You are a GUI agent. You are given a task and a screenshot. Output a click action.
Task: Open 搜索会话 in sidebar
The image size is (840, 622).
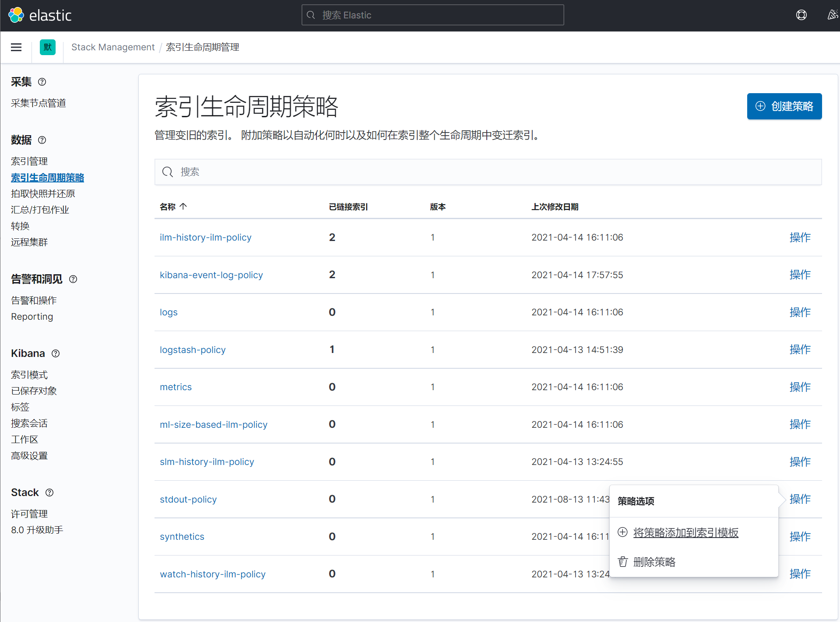pyautogui.click(x=29, y=423)
